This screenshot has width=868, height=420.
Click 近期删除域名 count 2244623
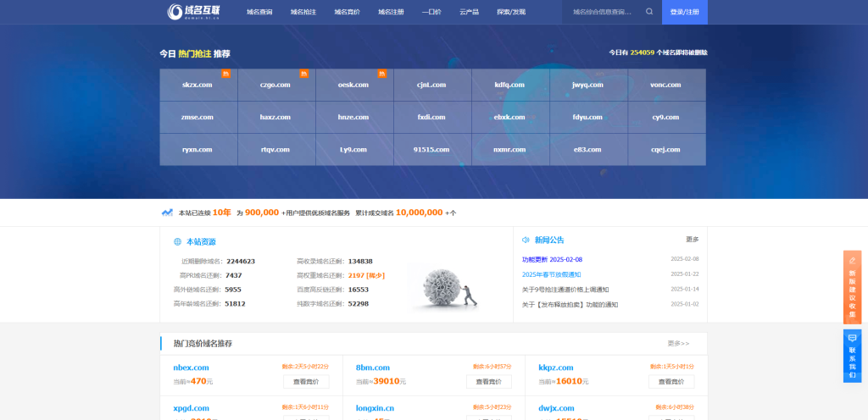click(x=241, y=262)
